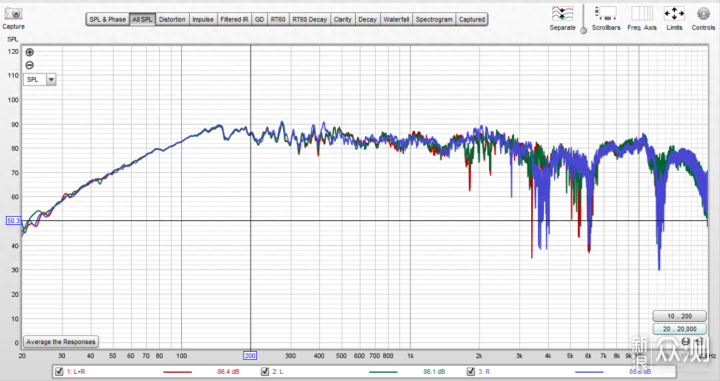Set range with 10 .. 200 button
This screenshot has height=381, width=720.
(x=680, y=316)
